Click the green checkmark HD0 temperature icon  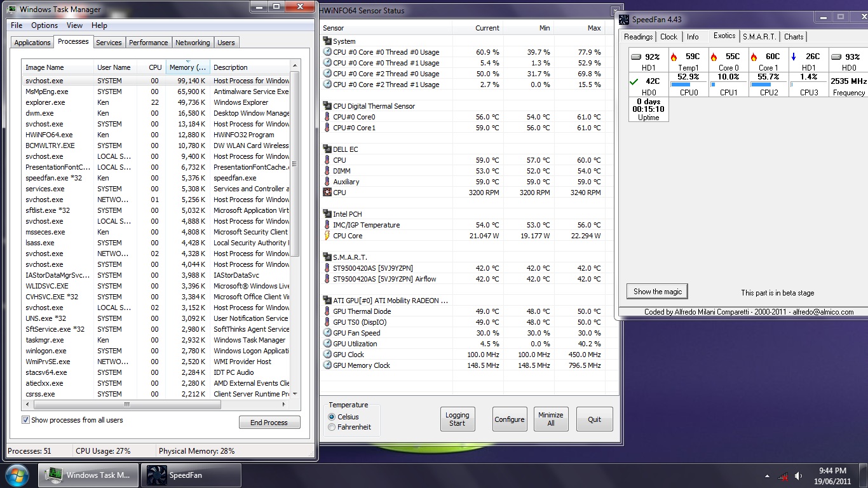(x=634, y=81)
